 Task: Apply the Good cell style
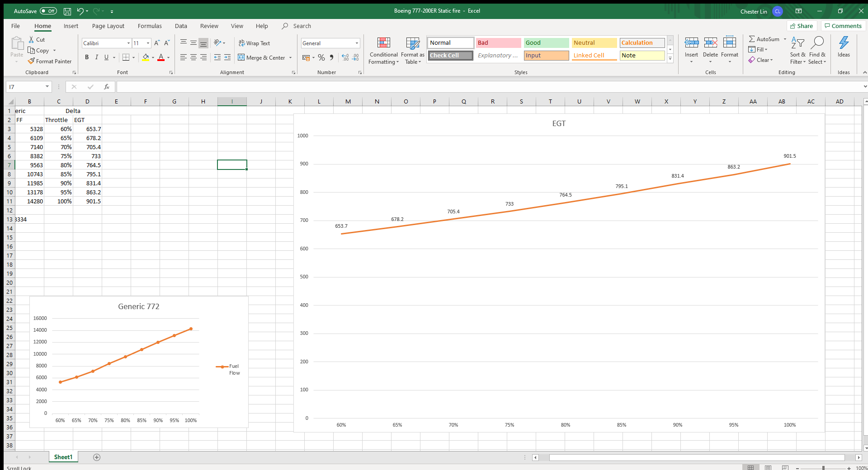(546, 43)
